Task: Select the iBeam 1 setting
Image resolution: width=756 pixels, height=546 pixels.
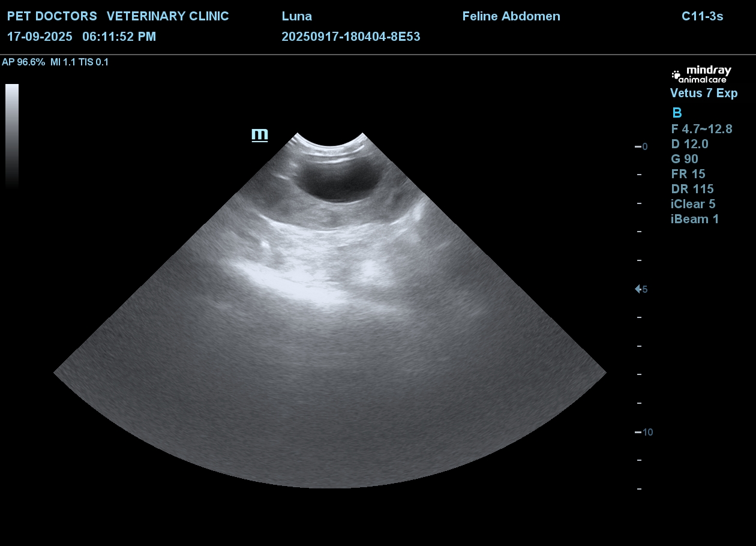Action: [695, 219]
